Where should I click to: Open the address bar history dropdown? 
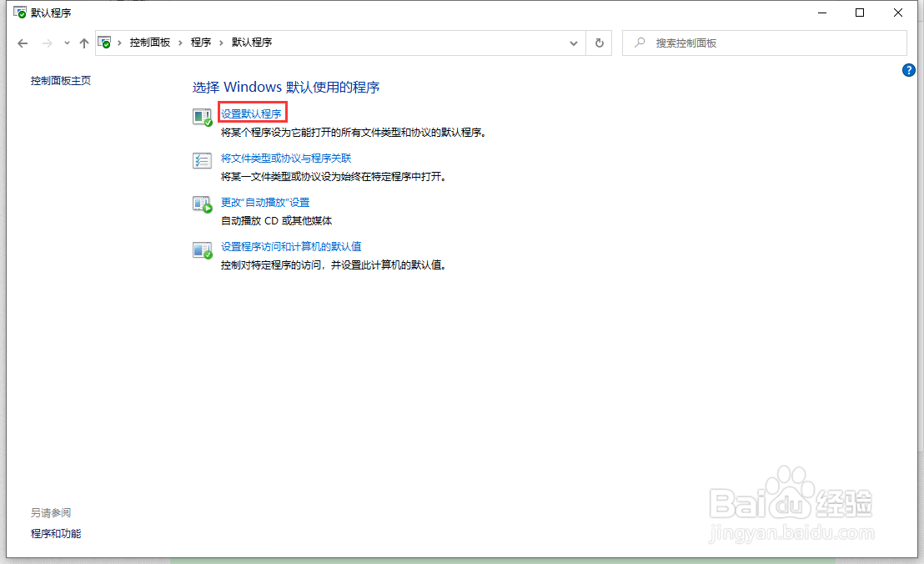point(573,43)
